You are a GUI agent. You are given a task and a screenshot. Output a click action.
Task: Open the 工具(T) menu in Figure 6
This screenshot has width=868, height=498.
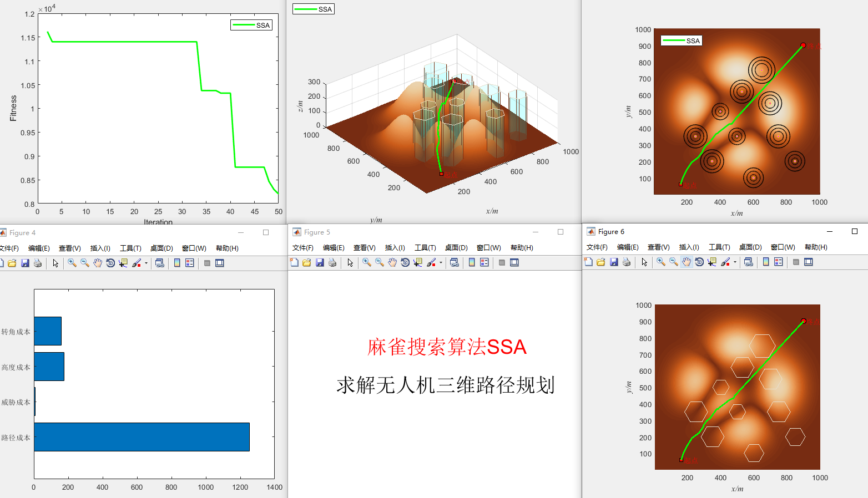coord(719,247)
